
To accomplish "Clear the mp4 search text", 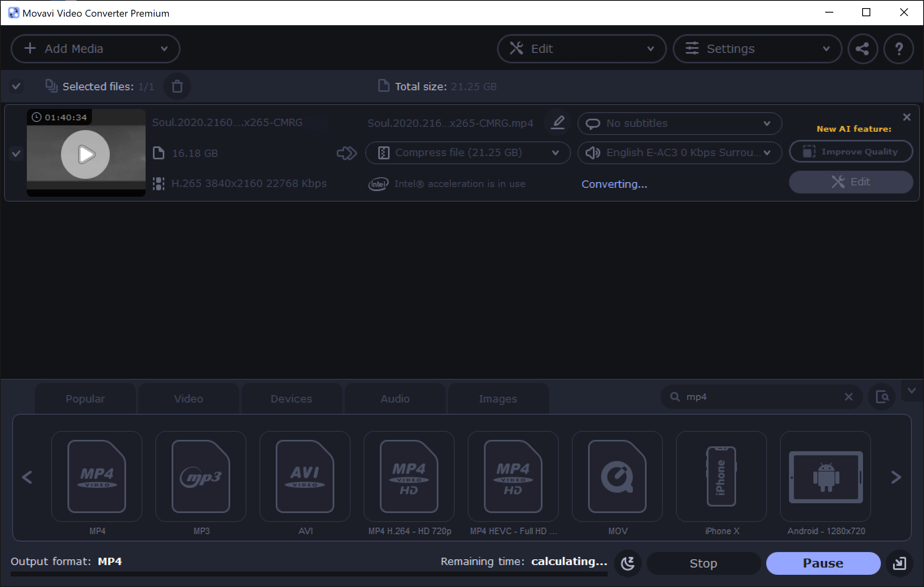I will click(x=848, y=397).
